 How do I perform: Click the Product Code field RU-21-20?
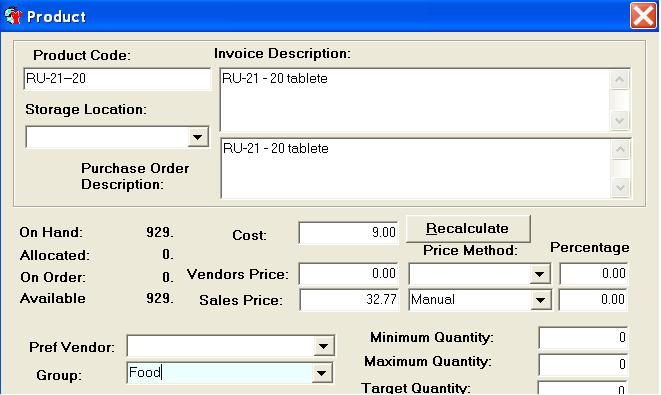(x=117, y=78)
